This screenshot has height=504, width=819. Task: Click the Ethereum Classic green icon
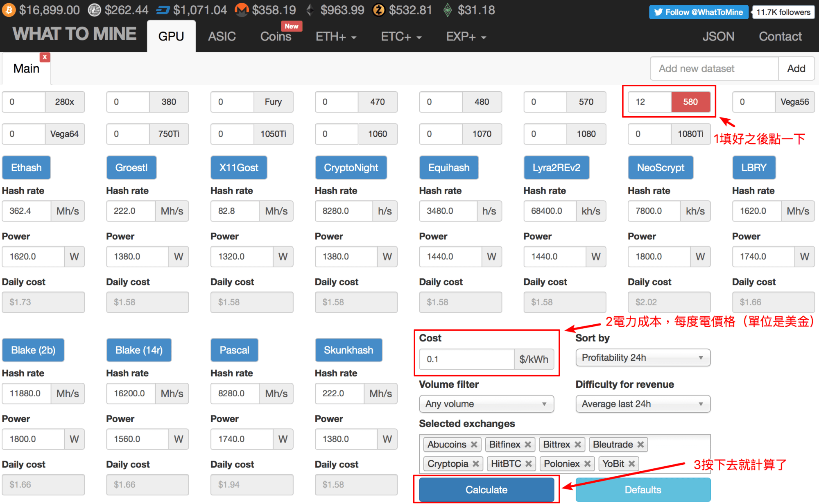point(448,10)
